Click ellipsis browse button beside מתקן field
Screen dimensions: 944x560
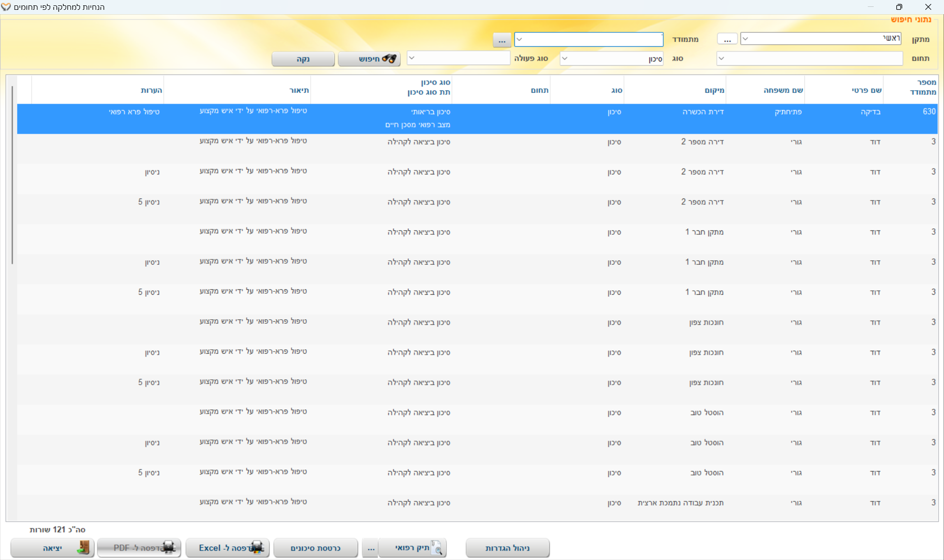pyautogui.click(x=727, y=39)
